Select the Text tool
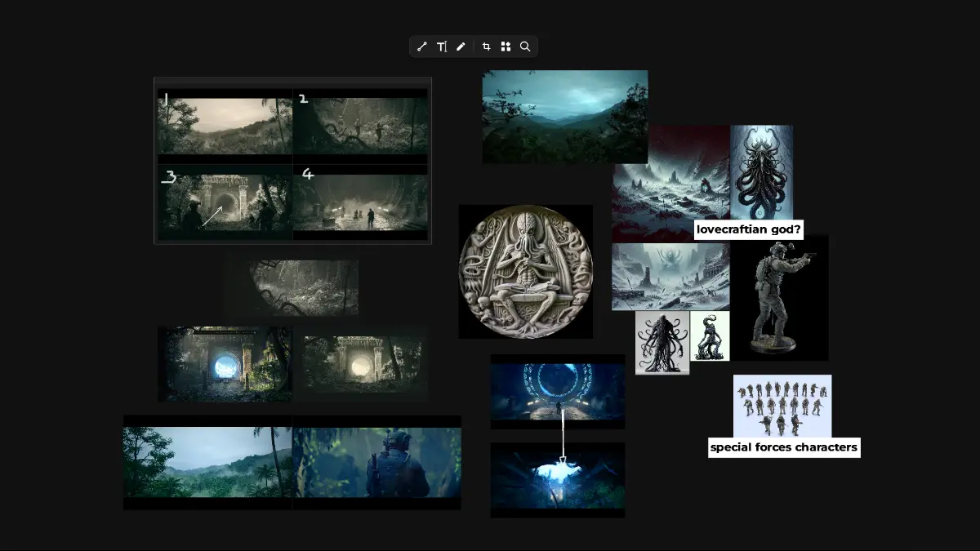This screenshot has height=551, width=980. coord(442,47)
